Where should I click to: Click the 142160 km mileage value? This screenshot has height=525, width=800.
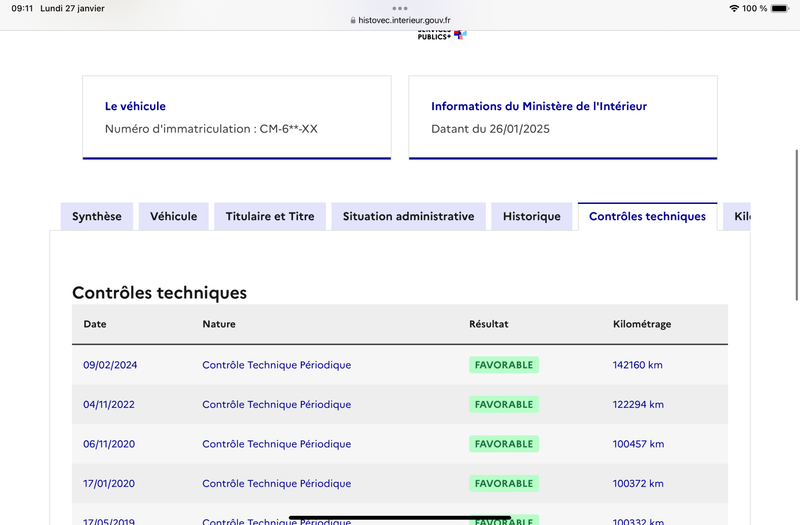point(638,365)
